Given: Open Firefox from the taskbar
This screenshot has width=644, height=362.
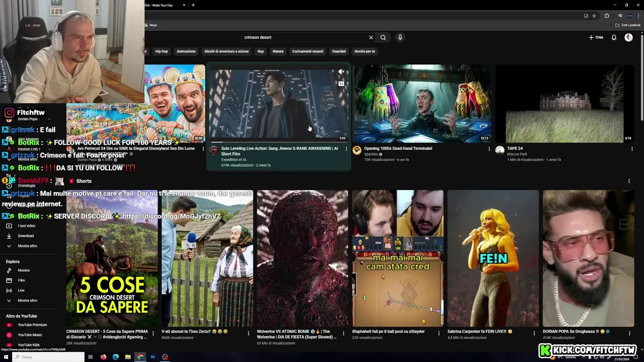Looking at the screenshot, I should (x=103, y=357).
